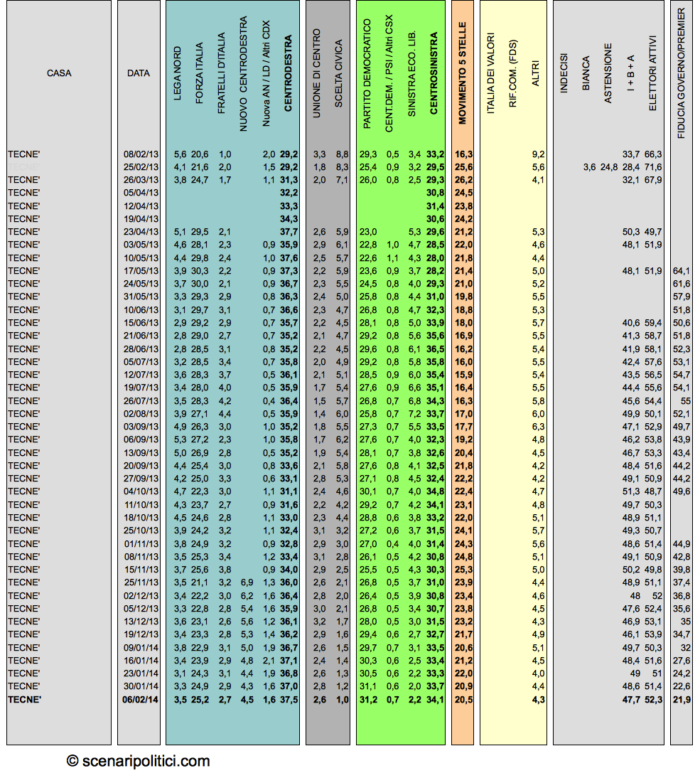Click Centrodestra value 34,3 on 19/04/13
Screen dimensions: 700x778
coord(289,219)
